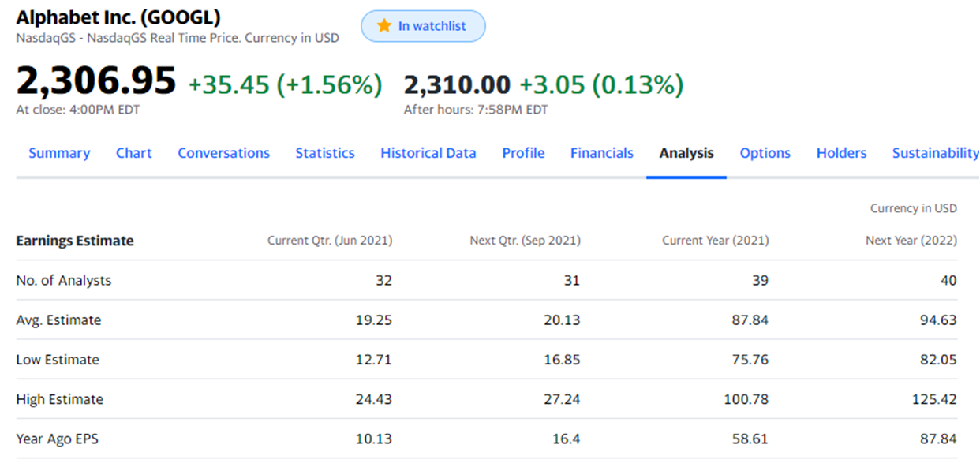Click the high estimate 24.43
This screenshot has height=471, width=980.
pyautogui.click(x=374, y=398)
